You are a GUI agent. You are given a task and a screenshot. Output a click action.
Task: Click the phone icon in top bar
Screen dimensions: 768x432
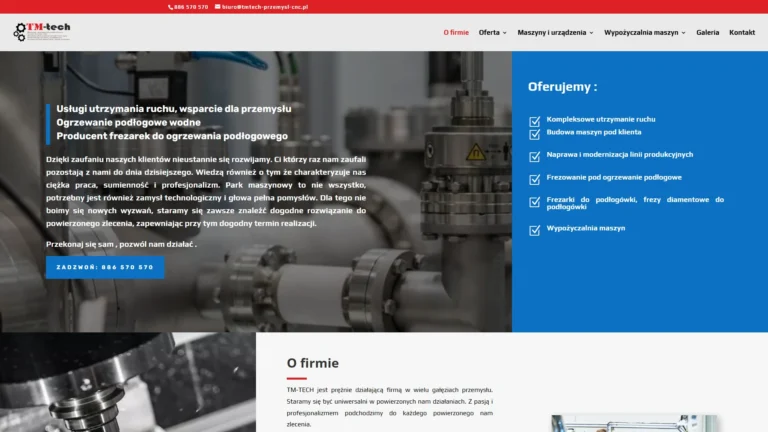[x=170, y=7]
